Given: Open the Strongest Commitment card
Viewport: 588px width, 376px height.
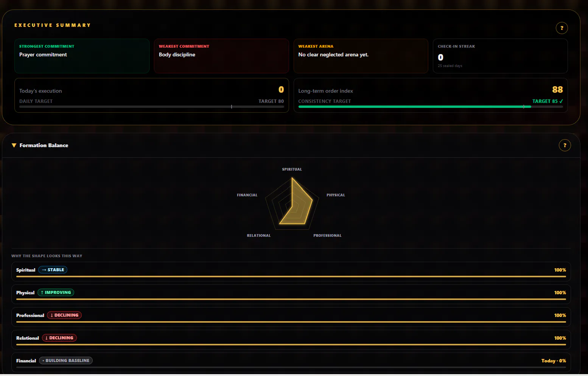Looking at the screenshot, I should 82,56.
